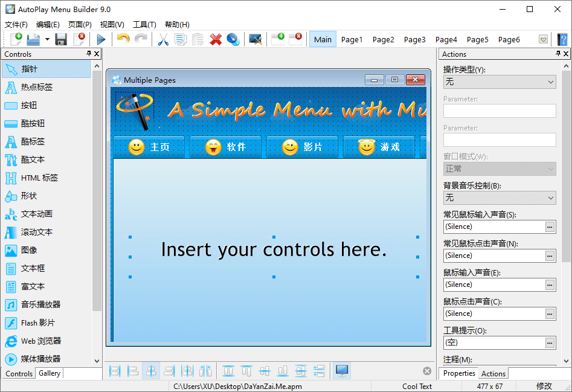
Task: Open the 编辑(E) menu
Action: (x=48, y=24)
